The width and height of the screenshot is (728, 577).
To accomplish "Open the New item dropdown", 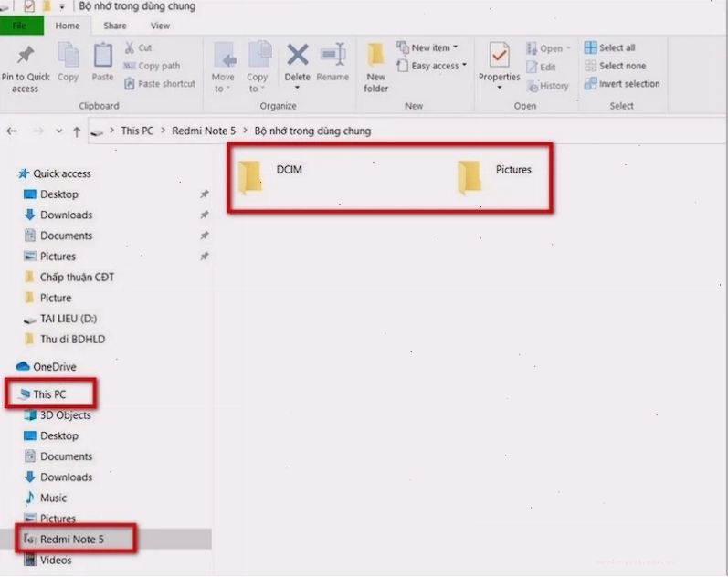I will [x=427, y=47].
